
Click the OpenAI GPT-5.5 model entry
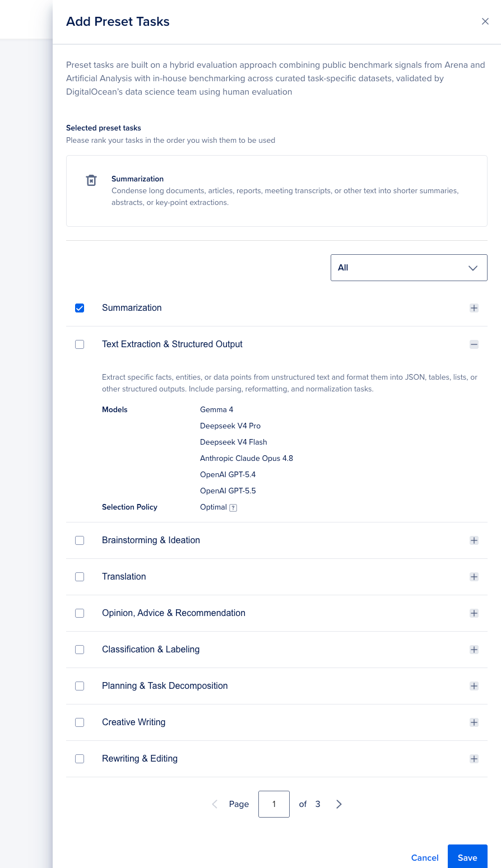pos(228,491)
